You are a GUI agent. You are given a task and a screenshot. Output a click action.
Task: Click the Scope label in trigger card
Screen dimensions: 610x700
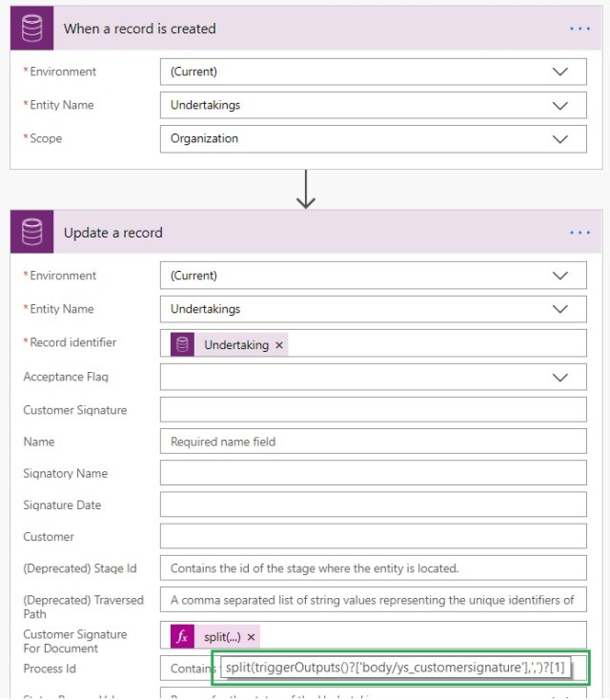click(46, 138)
